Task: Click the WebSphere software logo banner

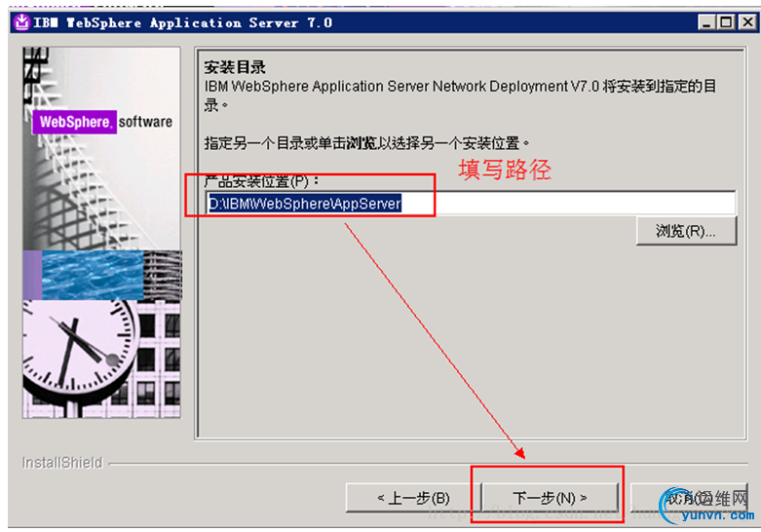Action: click(x=103, y=122)
